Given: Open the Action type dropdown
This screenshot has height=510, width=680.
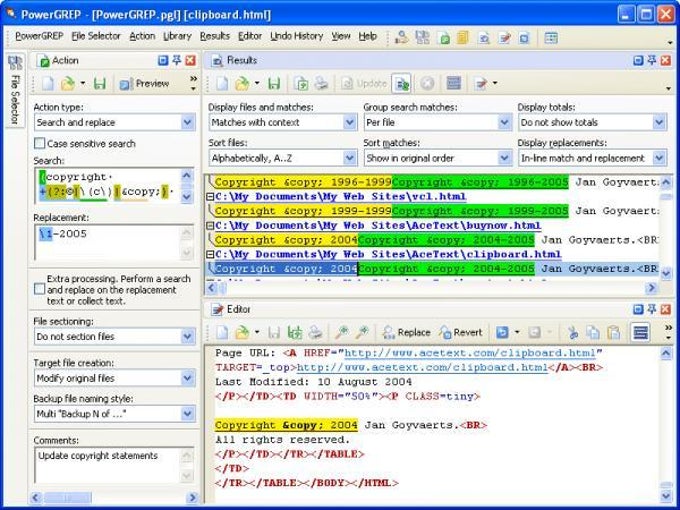Looking at the screenshot, I should (188, 122).
